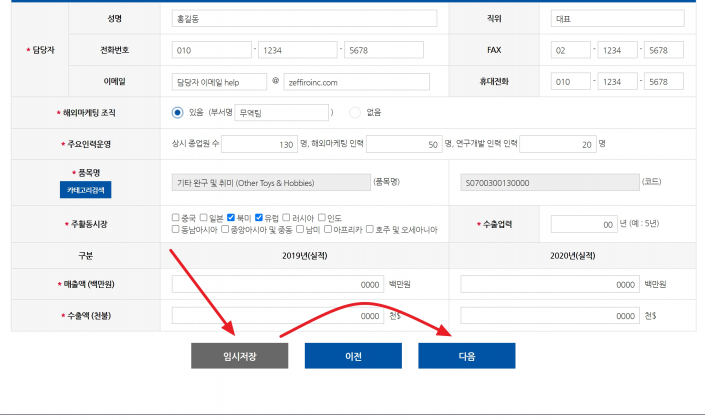705x420 pixels.
Task: Check the 중국 market checkbox
Action: click(176, 217)
